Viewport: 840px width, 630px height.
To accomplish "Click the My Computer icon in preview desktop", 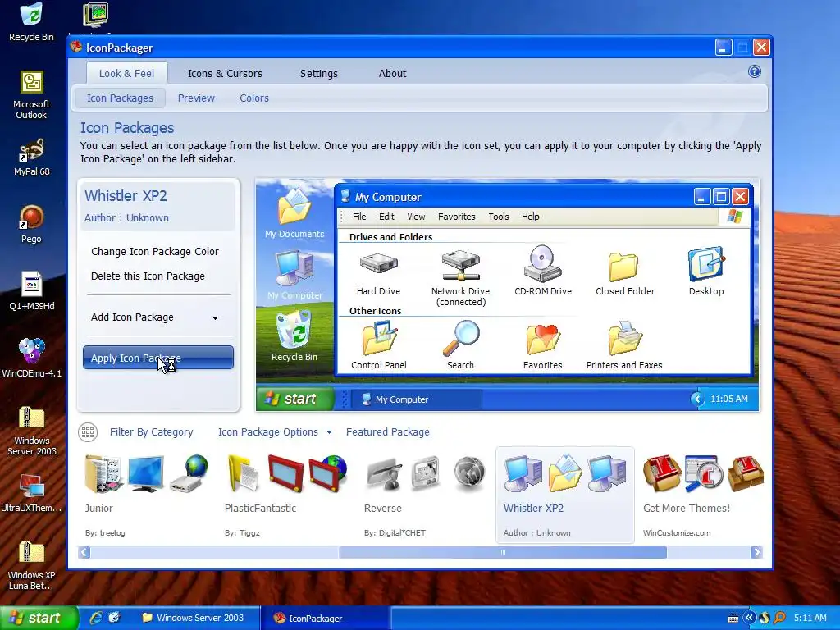I will tap(294, 268).
